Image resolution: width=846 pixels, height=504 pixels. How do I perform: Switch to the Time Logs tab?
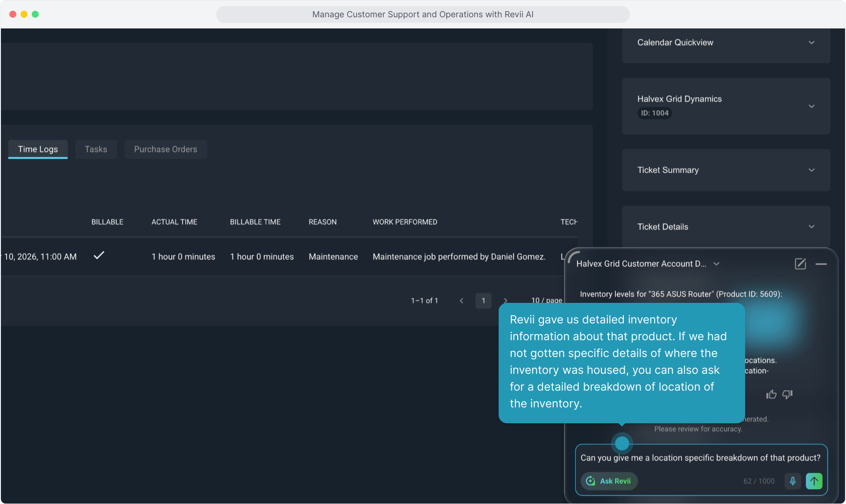point(38,149)
